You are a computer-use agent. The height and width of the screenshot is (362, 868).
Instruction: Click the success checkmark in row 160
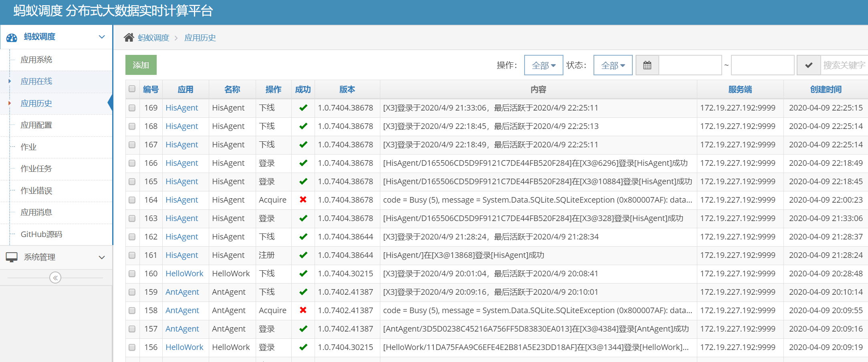click(303, 274)
